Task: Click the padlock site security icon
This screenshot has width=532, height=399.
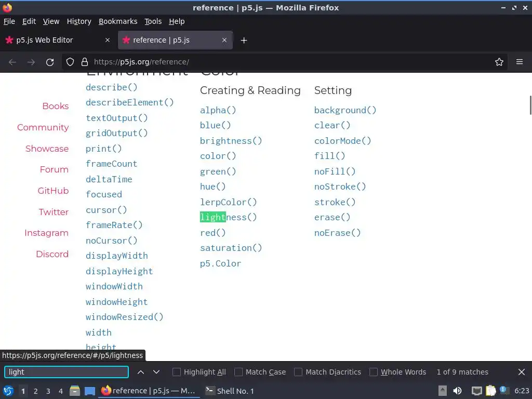Action: pos(85,62)
